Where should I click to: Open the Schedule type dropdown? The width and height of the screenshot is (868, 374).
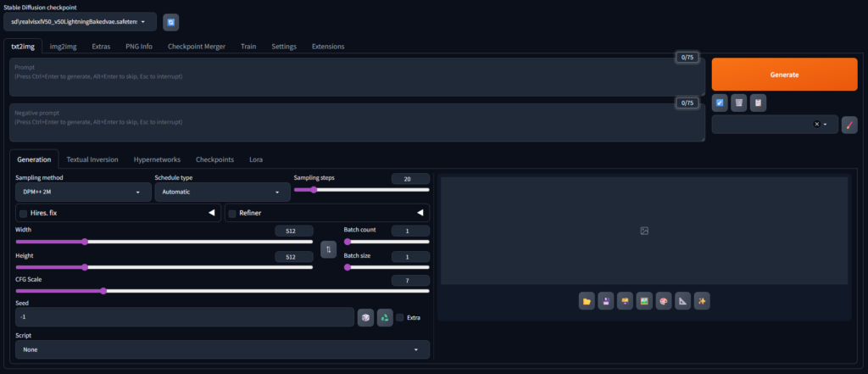[x=223, y=193]
